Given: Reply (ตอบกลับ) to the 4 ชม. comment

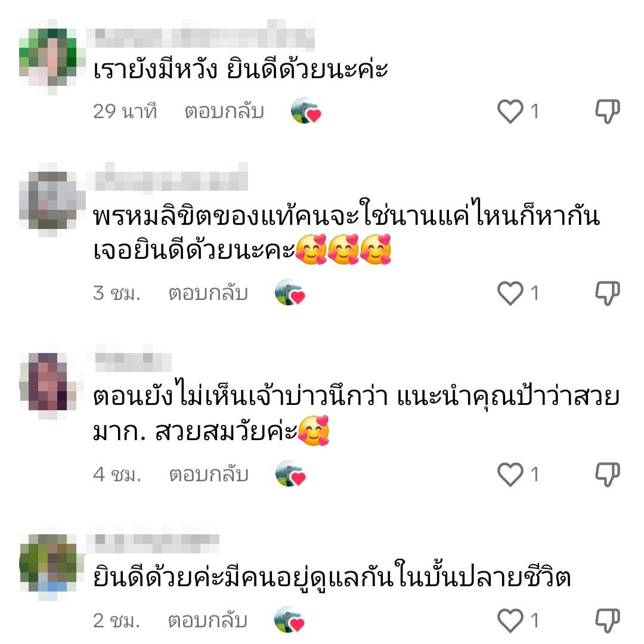Looking at the screenshot, I should (x=209, y=475).
